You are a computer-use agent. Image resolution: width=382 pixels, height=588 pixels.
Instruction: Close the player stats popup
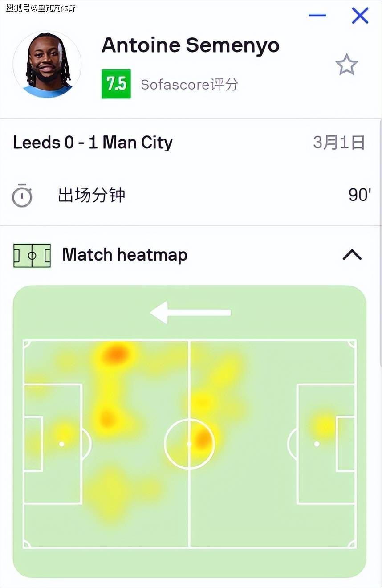point(360,16)
